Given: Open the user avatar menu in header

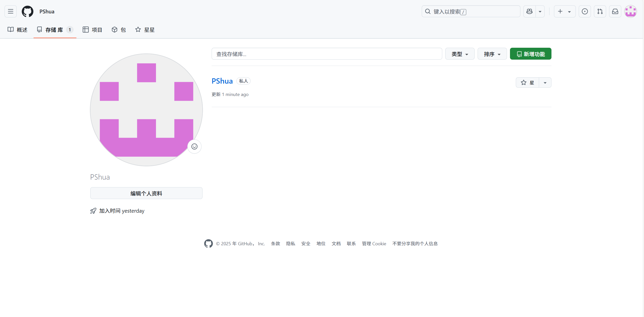Looking at the screenshot, I should tap(631, 11).
